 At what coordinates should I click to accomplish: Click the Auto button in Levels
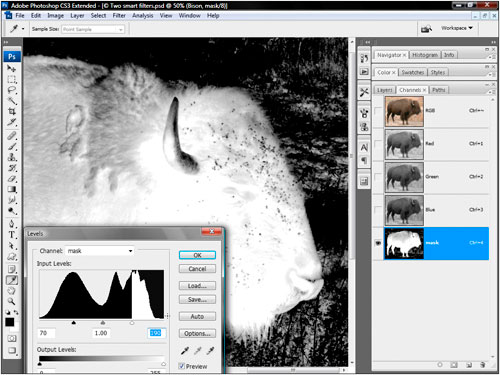coord(197,316)
